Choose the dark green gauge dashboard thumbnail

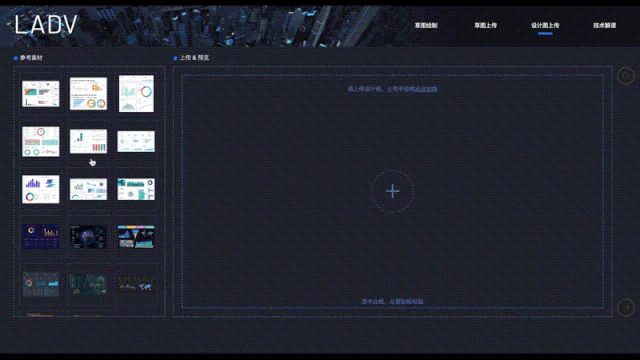point(88,284)
